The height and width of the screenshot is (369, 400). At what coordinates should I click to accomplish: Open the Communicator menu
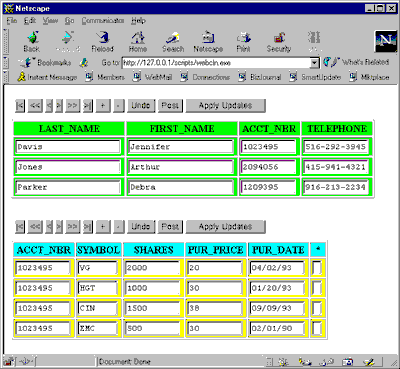click(103, 21)
